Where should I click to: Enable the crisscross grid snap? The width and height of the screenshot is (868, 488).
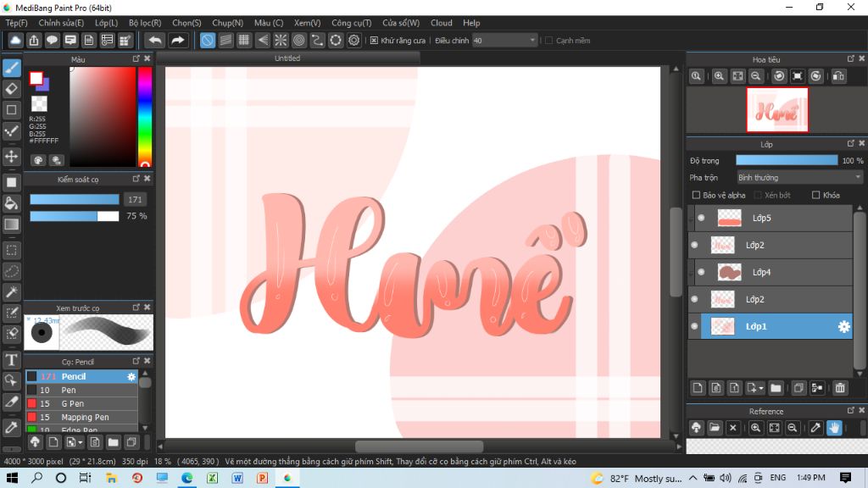point(244,41)
